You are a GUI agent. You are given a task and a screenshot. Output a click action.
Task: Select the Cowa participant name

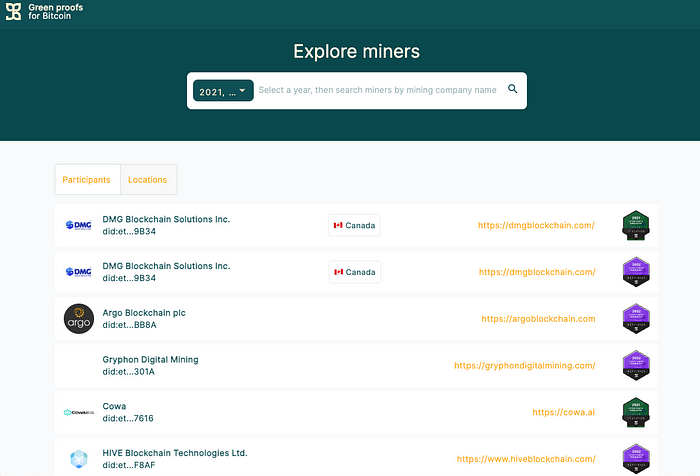point(114,406)
